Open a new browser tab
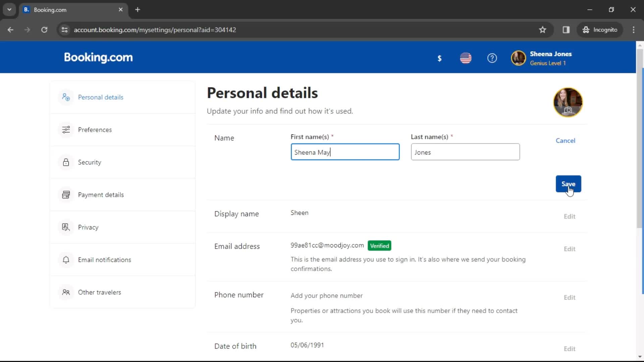644x362 pixels. (138, 10)
